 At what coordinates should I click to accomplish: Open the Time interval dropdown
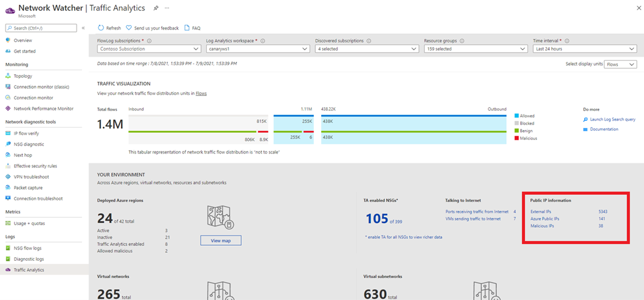[x=584, y=49]
